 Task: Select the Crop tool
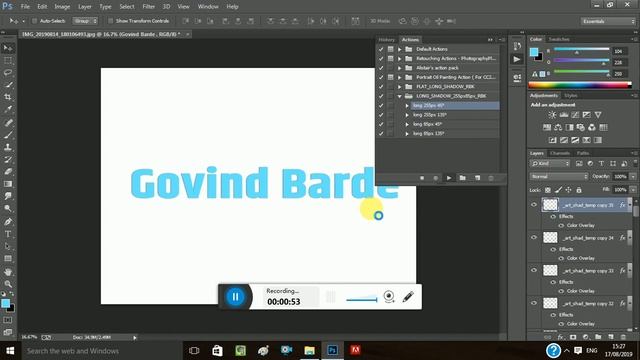coord(8,97)
